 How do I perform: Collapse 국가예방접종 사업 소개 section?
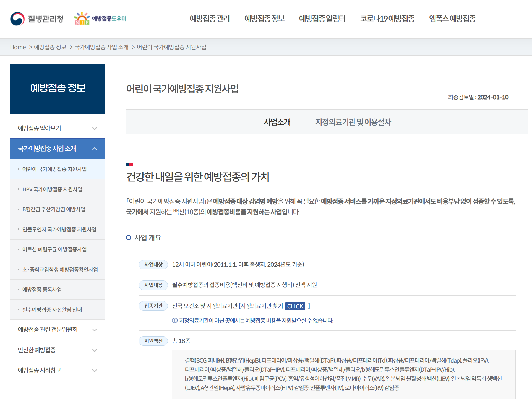point(95,149)
